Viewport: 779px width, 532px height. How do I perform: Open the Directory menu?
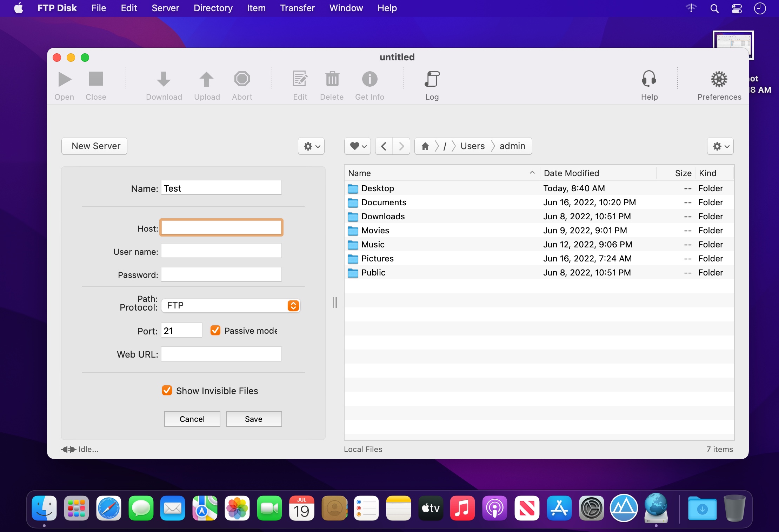pyautogui.click(x=213, y=8)
